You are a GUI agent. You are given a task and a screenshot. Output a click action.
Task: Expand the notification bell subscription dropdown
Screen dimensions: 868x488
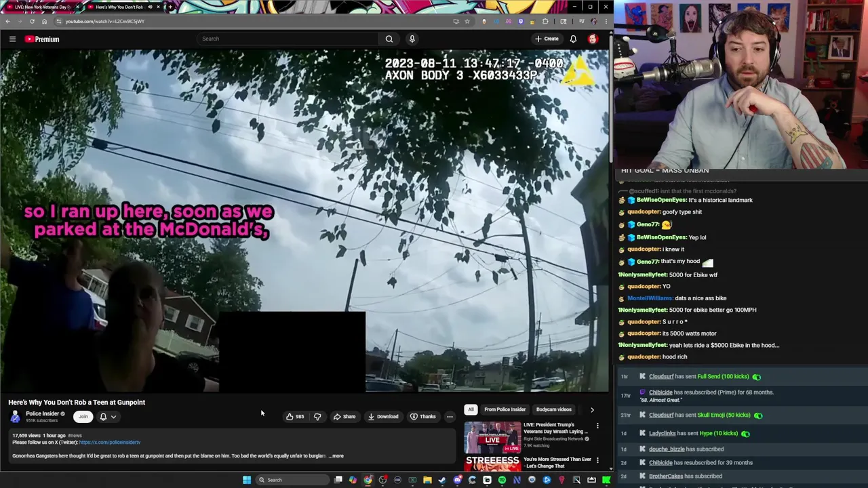coord(108,417)
